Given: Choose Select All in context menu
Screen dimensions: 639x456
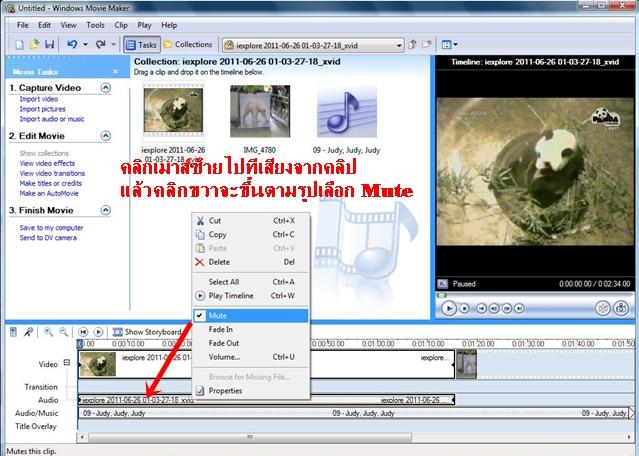Looking at the screenshot, I should (x=251, y=282).
